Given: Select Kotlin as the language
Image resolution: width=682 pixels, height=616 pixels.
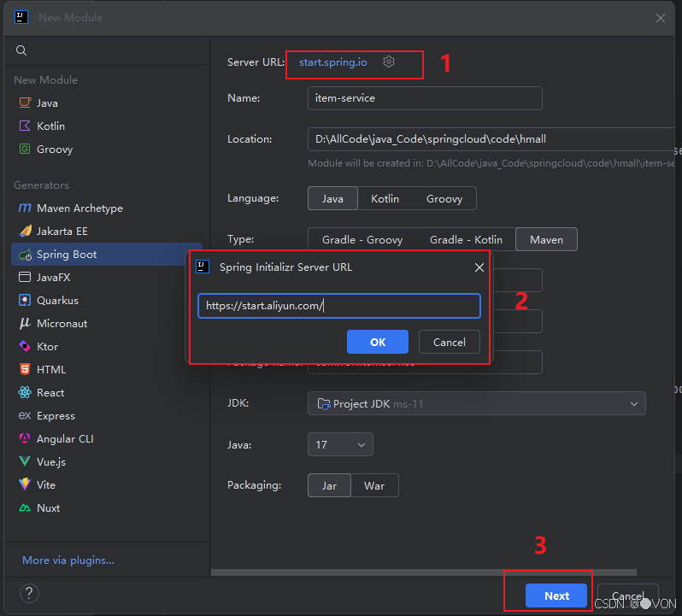Looking at the screenshot, I should [x=385, y=199].
